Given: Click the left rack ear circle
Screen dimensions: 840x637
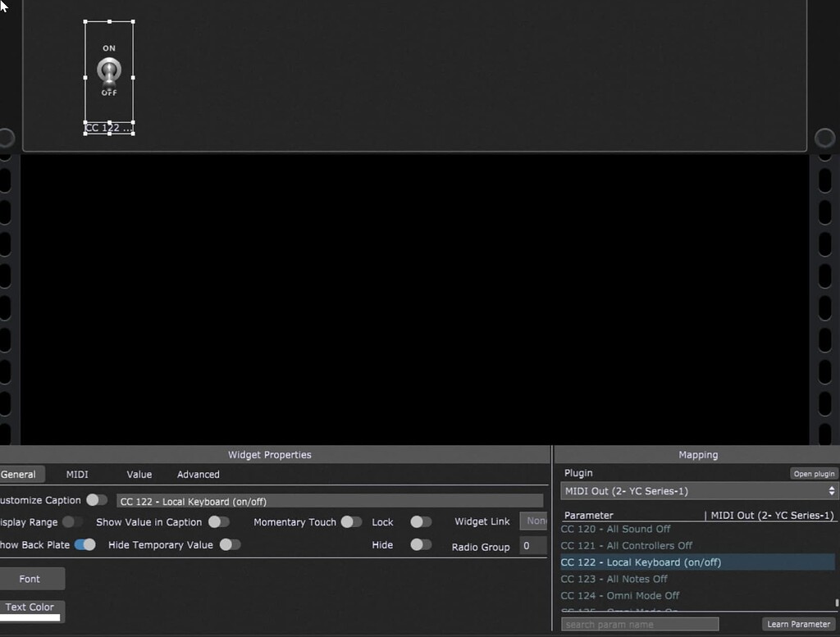Looking at the screenshot, I should click(x=7, y=138).
